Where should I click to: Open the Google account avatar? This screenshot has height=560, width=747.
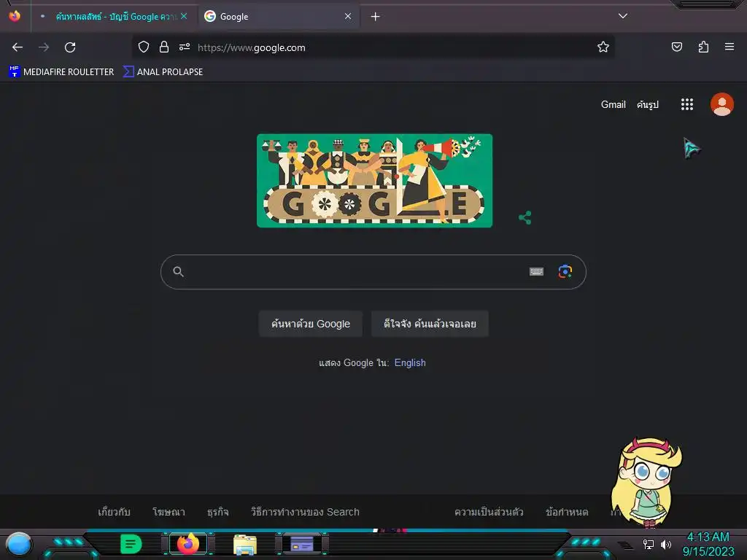[x=721, y=104]
